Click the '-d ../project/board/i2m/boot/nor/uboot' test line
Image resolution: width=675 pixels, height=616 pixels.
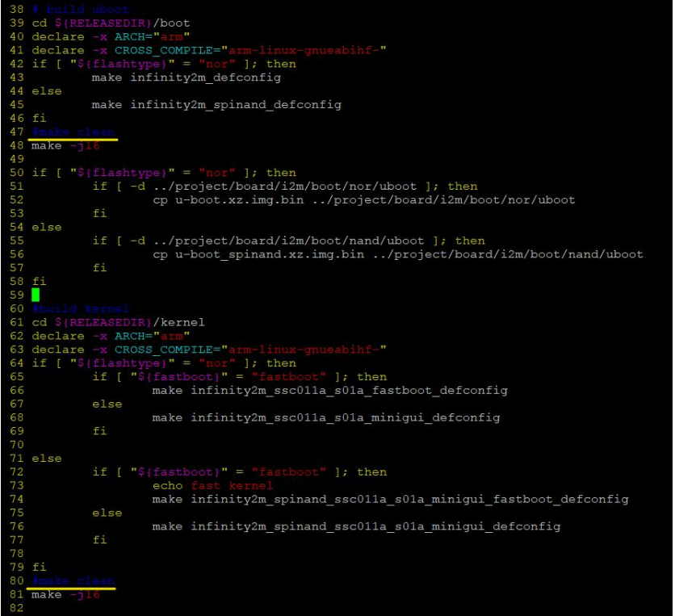click(285, 186)
